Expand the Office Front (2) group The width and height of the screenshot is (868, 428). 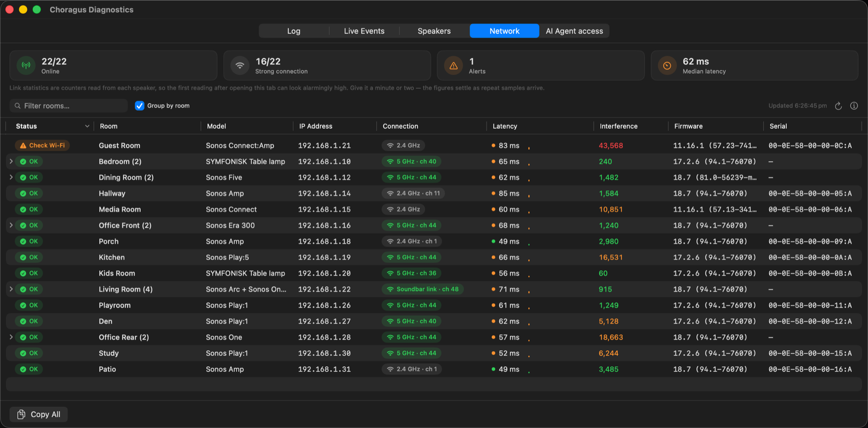[x=11, y=225]
